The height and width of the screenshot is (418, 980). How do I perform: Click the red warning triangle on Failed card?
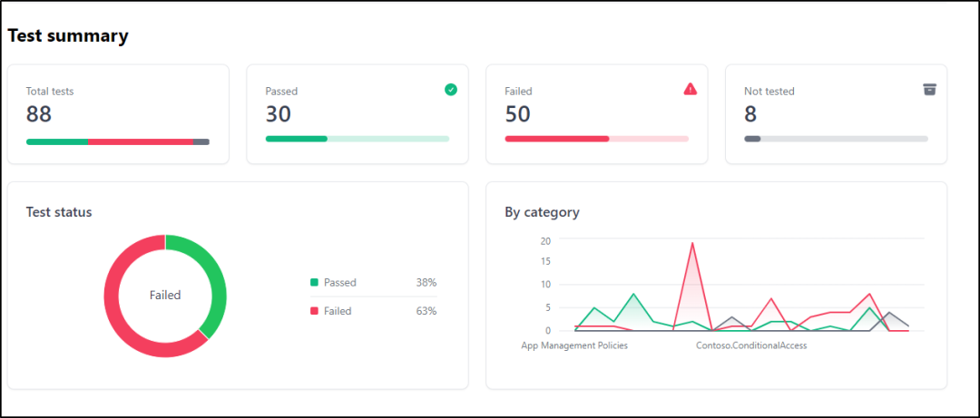[690, 90]
